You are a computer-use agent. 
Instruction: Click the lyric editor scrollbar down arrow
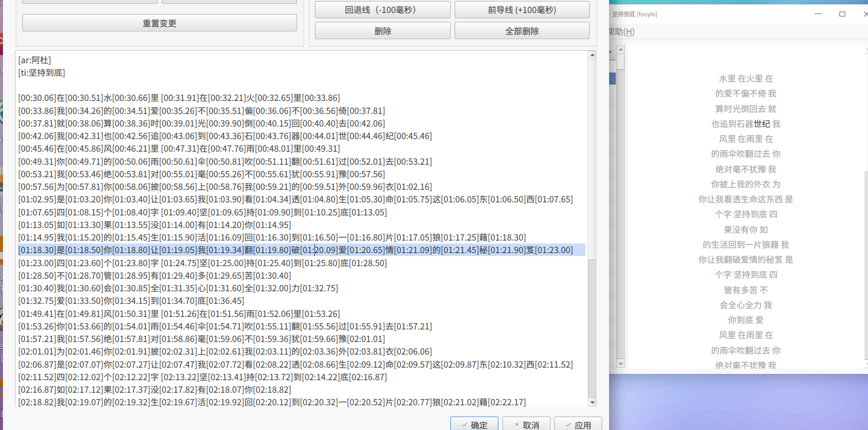pos(592,402)
